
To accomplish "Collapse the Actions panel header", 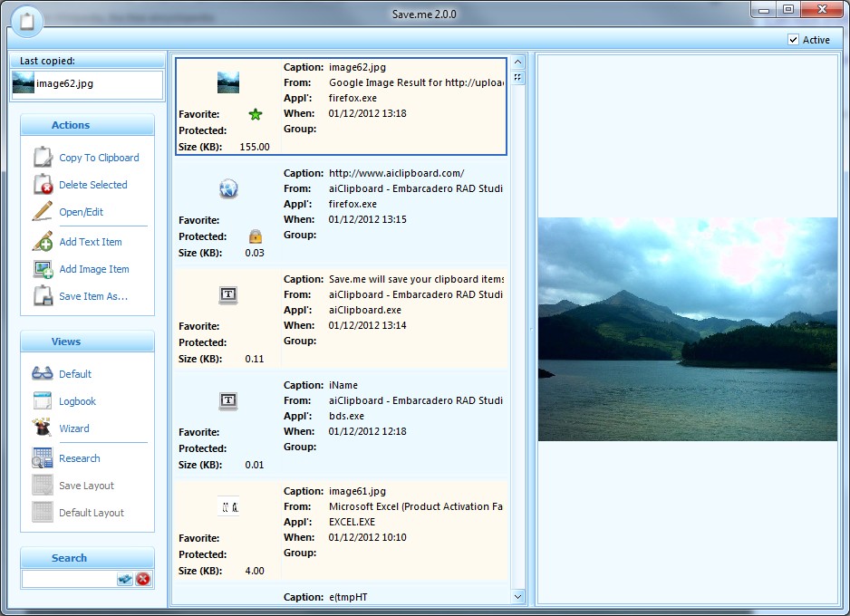I will click(87, 125).
